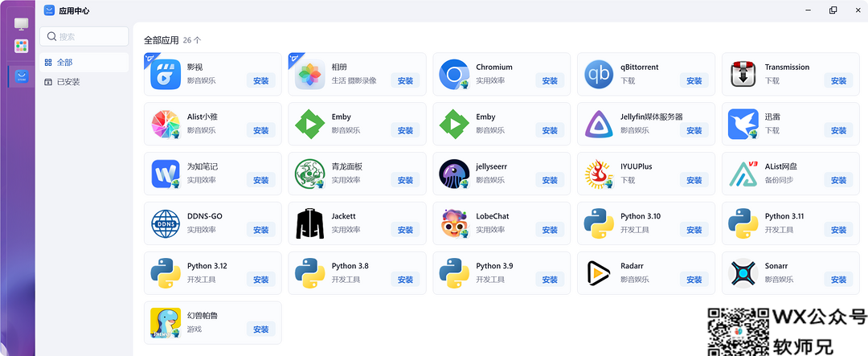Image resolution: width=868 pixels, height=356 pixels.
Task: Open the IYUUPlus app icon
Action: tap(599, 174)
